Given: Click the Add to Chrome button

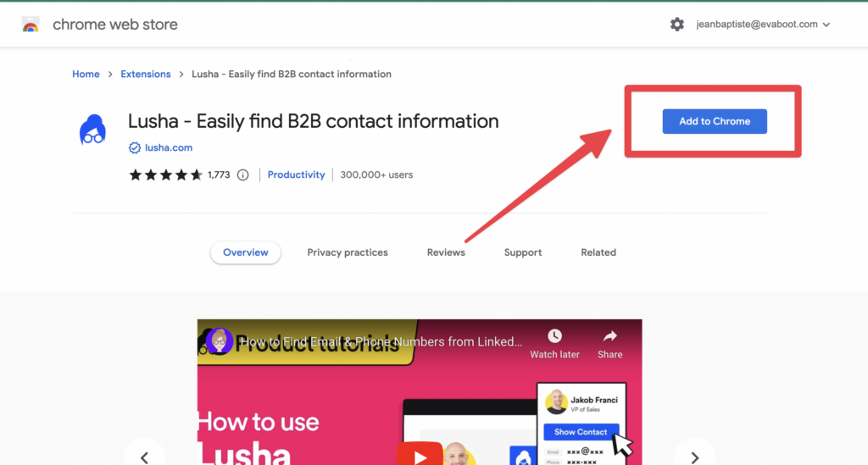Looking at the screenshot, I should 715,121.
